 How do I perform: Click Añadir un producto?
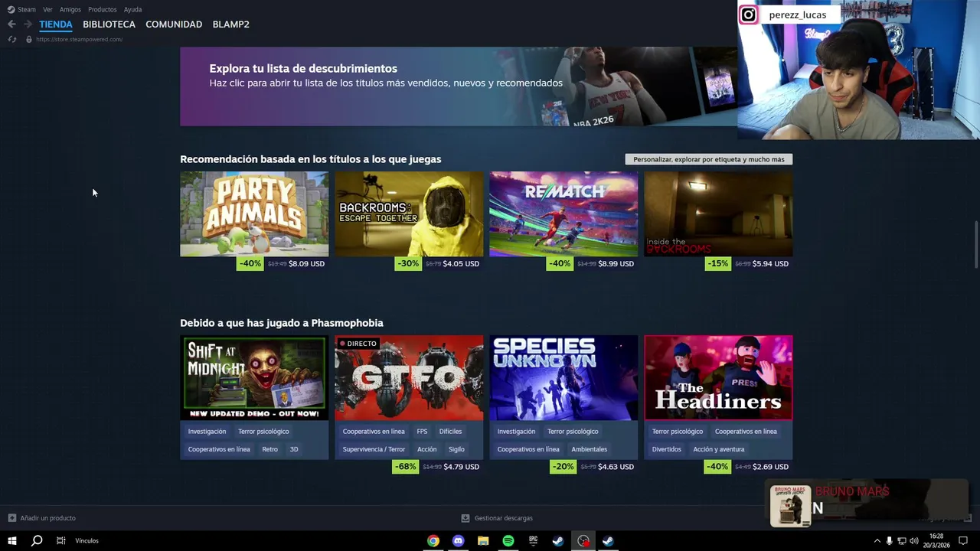point(47,518)
